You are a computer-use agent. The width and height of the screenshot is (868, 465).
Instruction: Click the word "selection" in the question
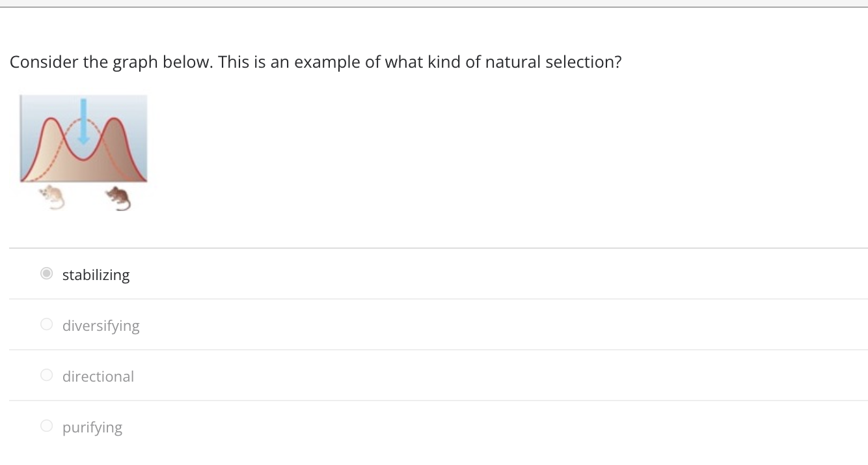(581, 63)
